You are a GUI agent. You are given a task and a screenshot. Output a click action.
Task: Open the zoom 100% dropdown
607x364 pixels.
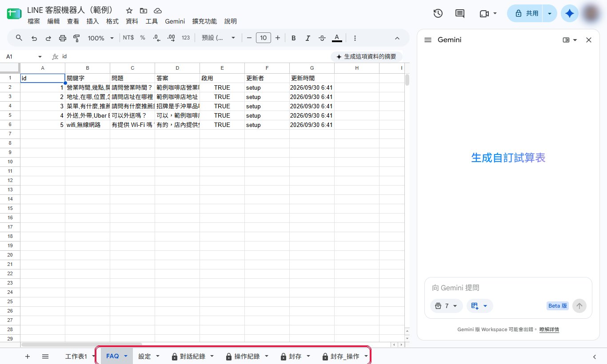pos(100,38)
